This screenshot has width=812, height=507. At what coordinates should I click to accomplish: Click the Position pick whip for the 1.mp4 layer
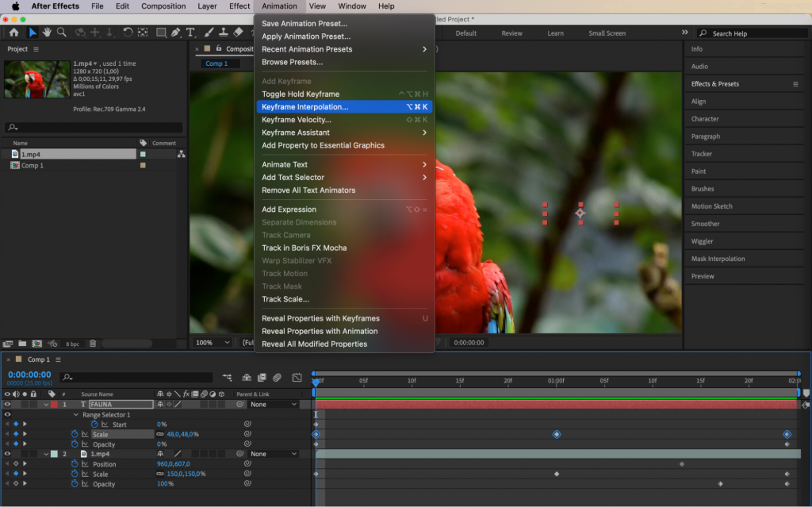pyautogui.click(x=247, y=464)
